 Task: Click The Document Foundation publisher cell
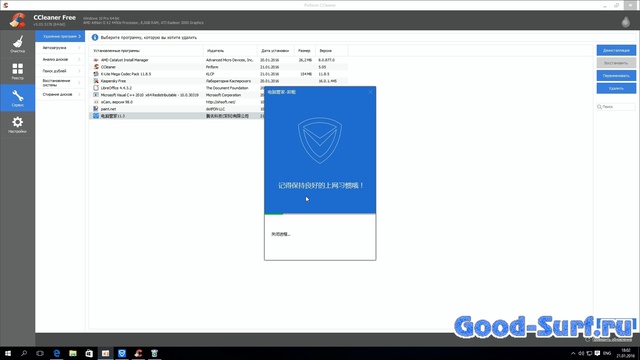point(227,88)
